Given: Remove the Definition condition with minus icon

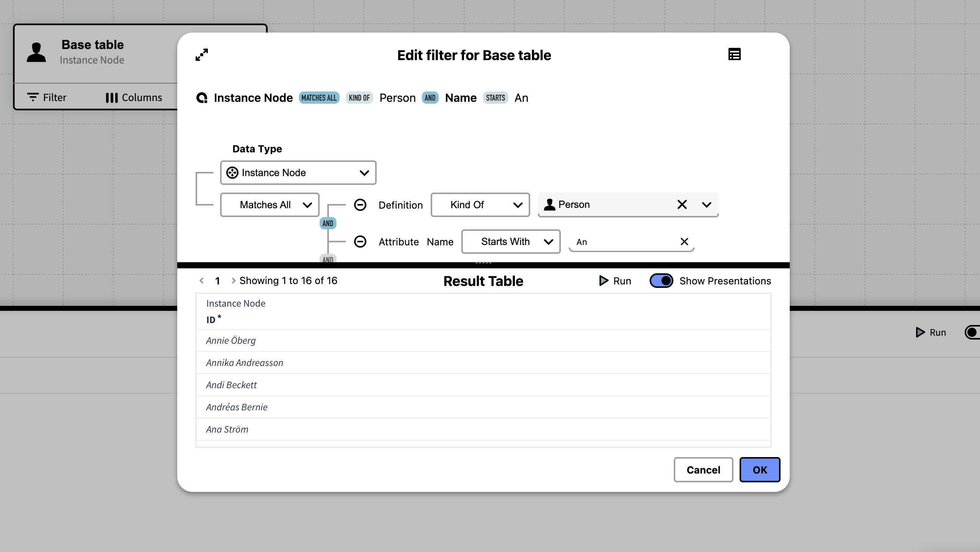Looking at the screenshot, I should (360, 205).
